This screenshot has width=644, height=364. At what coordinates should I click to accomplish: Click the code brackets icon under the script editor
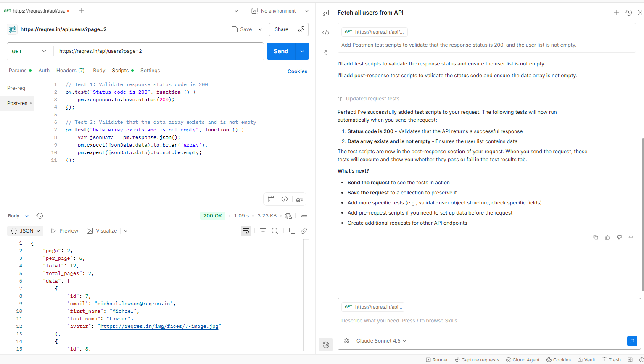point(285,199)
